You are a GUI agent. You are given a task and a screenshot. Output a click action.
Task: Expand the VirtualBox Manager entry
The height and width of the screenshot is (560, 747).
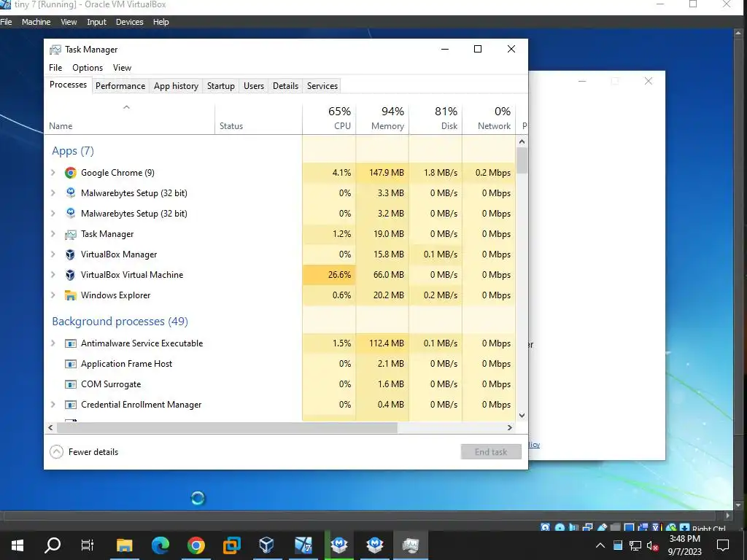pyautogui.click(x=53, y=254)
